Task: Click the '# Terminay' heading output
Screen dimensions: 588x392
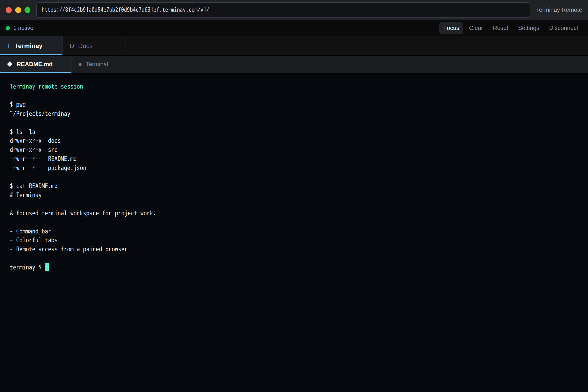Action: tap(26, 195)
